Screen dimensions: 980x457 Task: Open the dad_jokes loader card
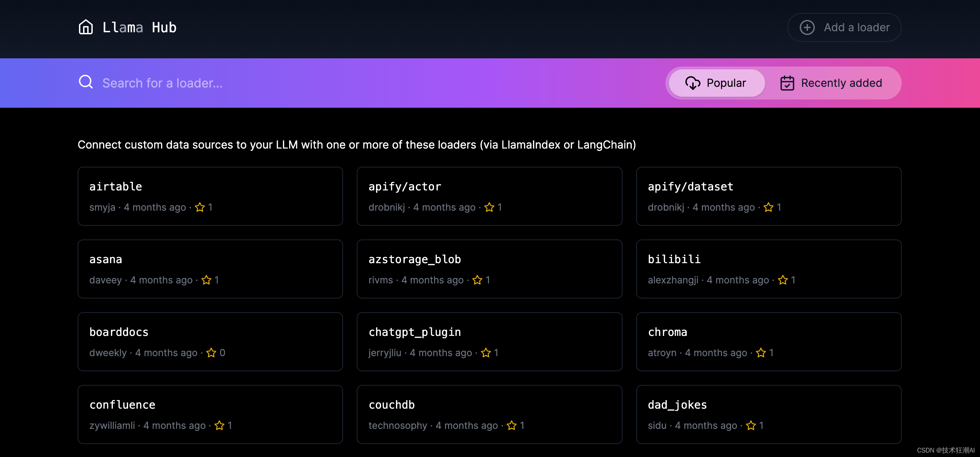point(768,414)
